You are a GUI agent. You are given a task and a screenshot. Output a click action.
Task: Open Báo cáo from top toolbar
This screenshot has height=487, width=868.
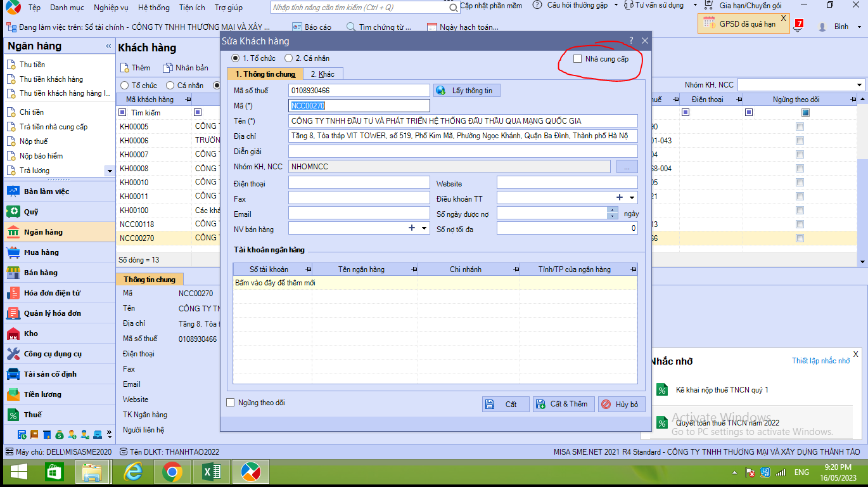[312, 27]
